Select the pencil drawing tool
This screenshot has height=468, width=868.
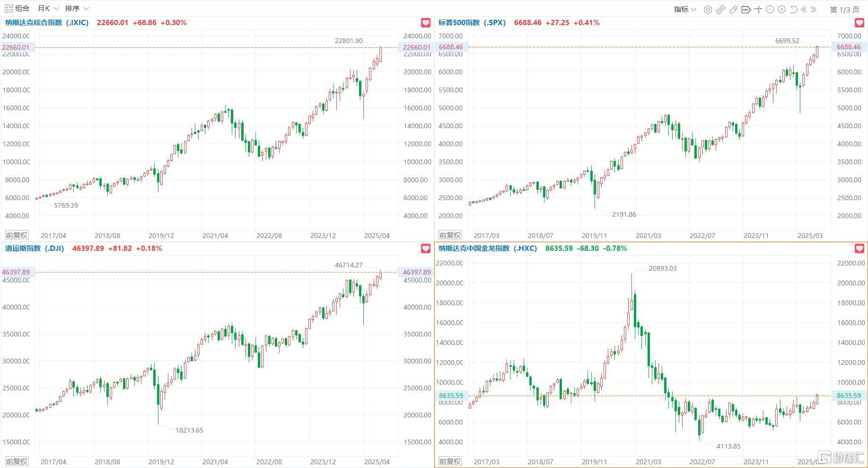733,9
